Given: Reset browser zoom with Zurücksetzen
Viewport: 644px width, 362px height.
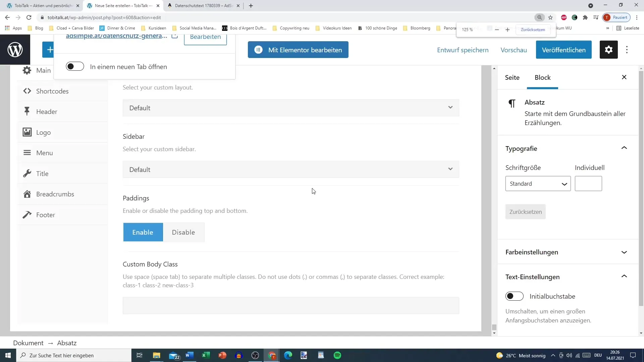Looking at the screenshot, I should pos(533,29).
